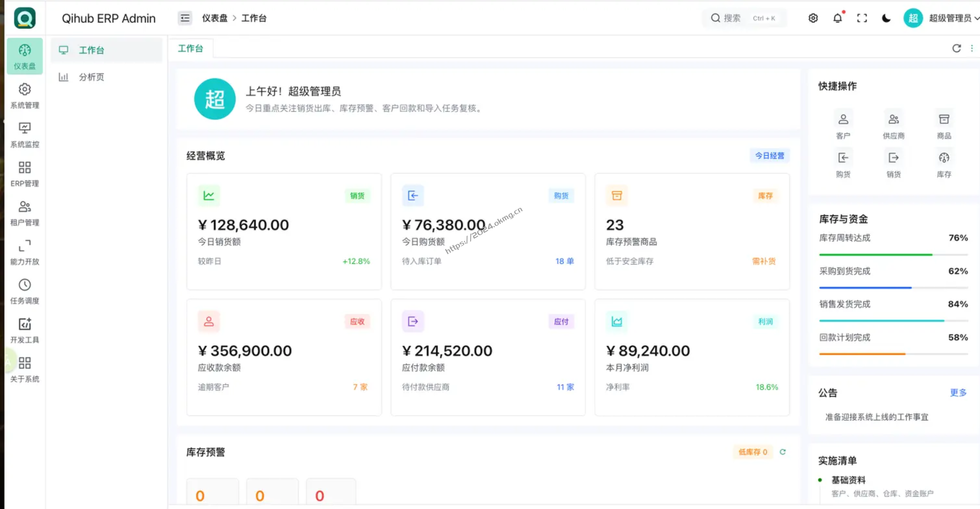The height and width of the screenshot is (509, 980).
Task: Expand the 超级管理员 user dropdown
Action: tap(954, 18)
